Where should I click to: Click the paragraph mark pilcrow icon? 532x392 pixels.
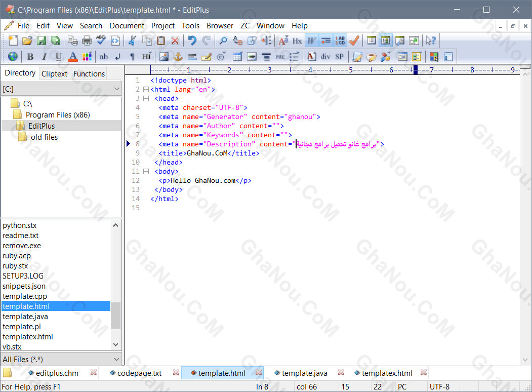[132, 57]
